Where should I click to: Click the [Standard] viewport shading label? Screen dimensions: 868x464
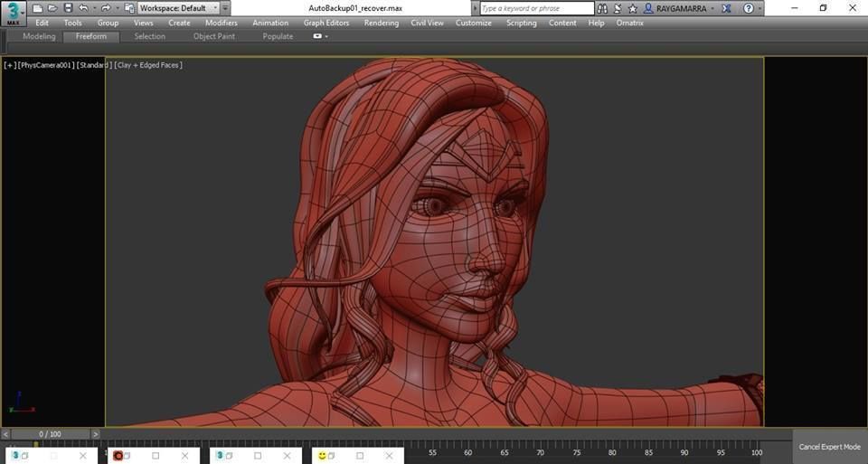tap(93, 65)
